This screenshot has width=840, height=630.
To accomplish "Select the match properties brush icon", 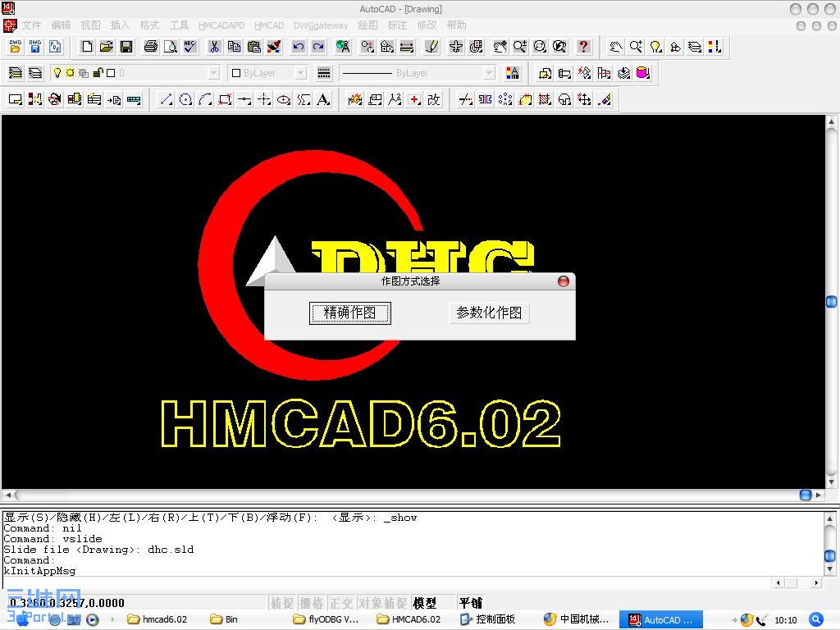I will (274, 47).
